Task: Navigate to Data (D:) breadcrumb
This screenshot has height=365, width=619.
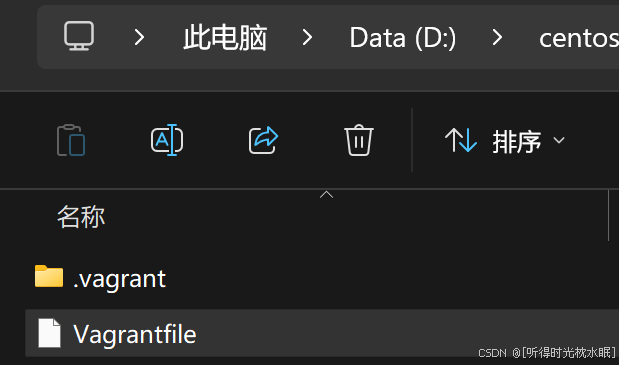Action: tap(403, 38)
